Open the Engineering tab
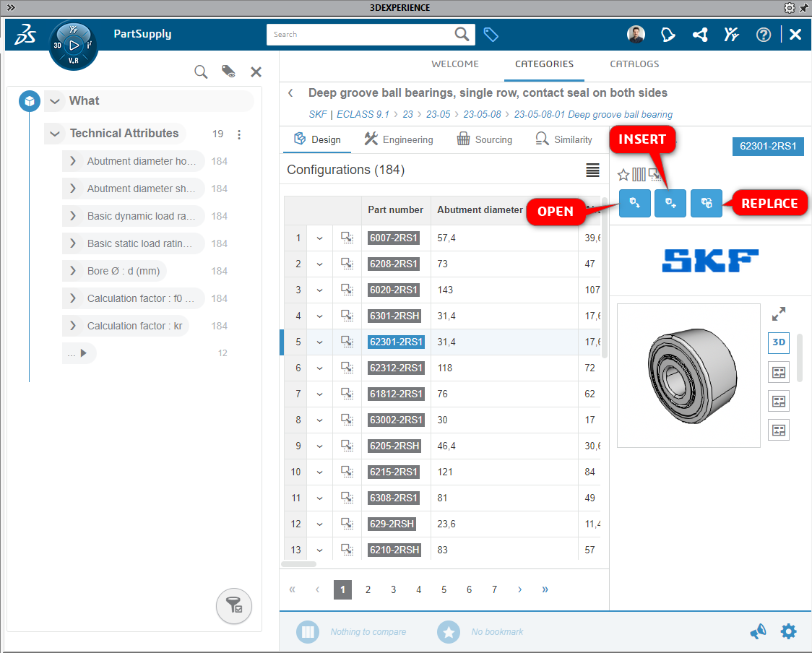The image size is (812, 653). (x=398, y=139)
